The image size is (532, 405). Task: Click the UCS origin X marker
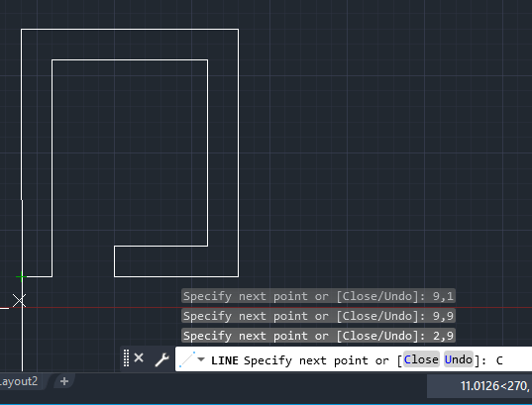pos(20,300)
